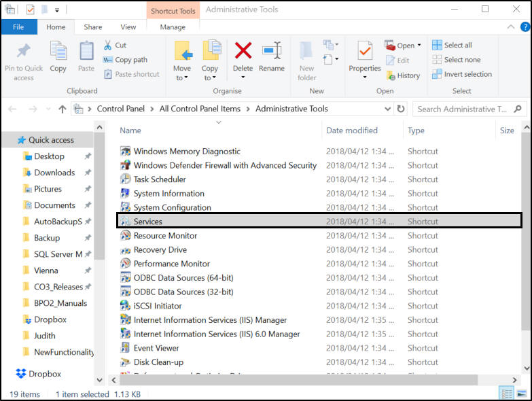Screen dimensions: 532x401
Task: Click Paste shortcut option
Action: tap(132, 74)
